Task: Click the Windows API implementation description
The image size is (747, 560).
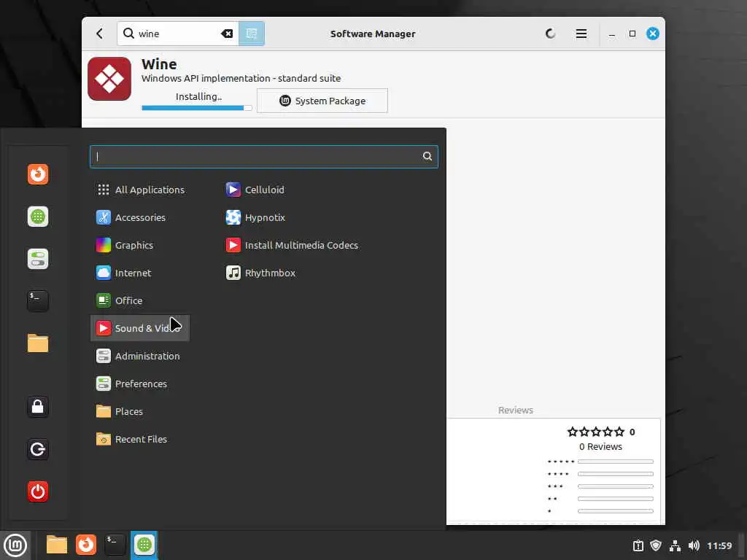Action: pyautogui.click(x=241, y=79)
